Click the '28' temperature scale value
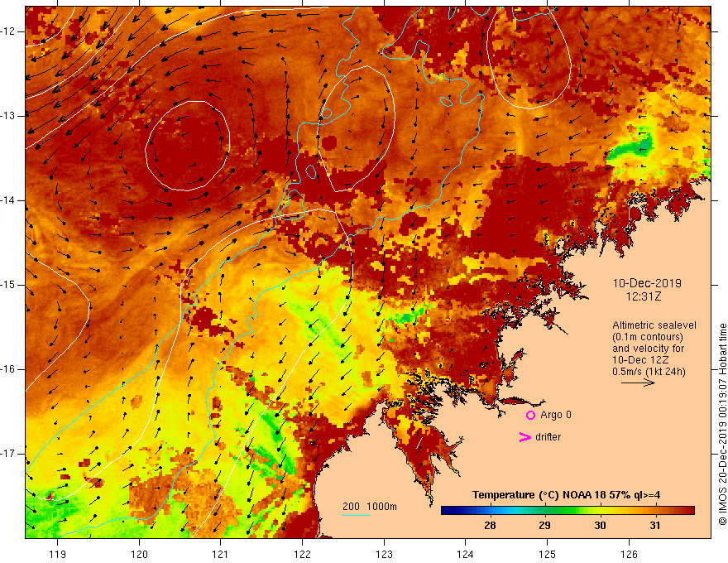 click(x=490, y=526)
